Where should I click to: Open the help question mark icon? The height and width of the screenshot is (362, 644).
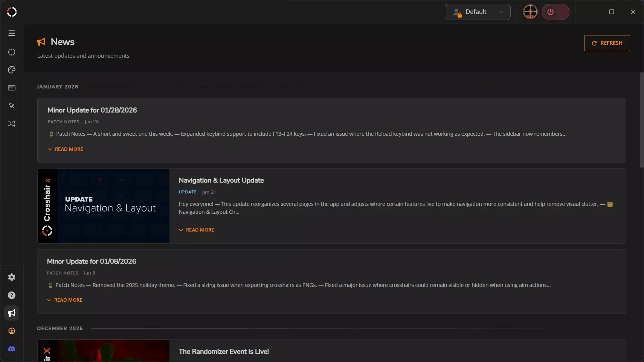tap(12, 295)
